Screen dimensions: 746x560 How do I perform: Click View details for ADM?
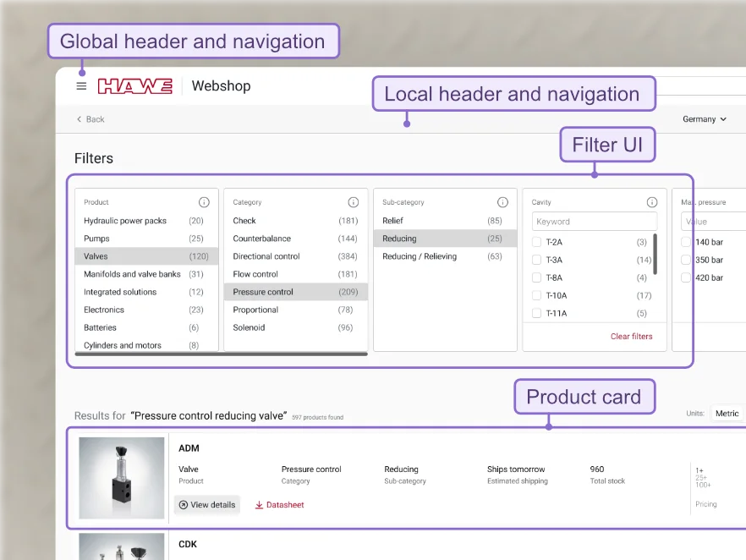click(207, 505)
